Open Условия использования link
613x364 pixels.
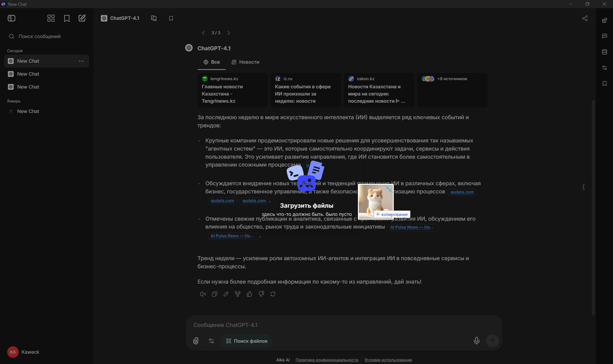(388, 360)
